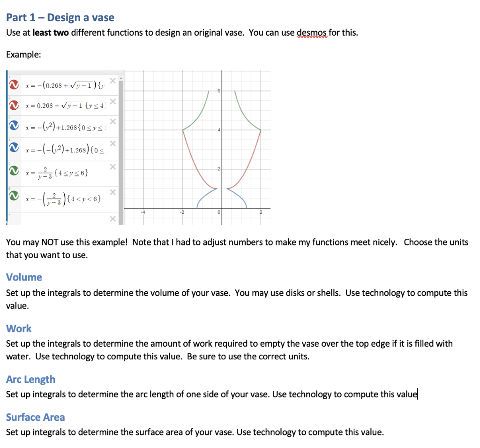Click the Arc Length heading
The height and width of the screenshot is (448, 480).
coord(30,379)
